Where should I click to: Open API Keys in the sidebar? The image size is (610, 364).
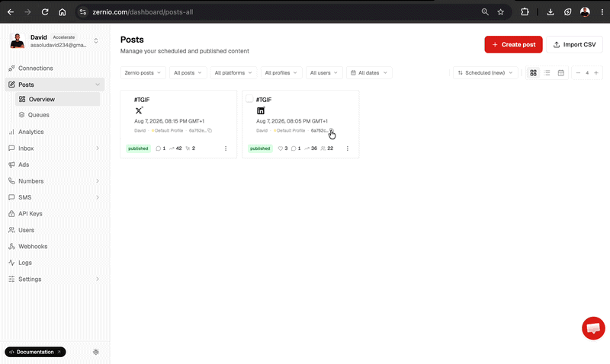(x=55, y=214)
